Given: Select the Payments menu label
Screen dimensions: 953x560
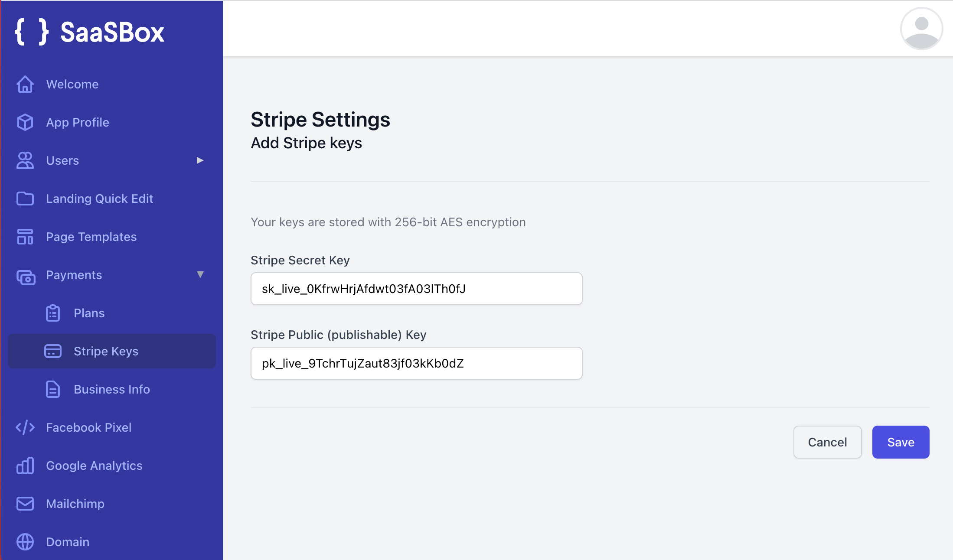Looking at the screenshot, I should point(74,275).
